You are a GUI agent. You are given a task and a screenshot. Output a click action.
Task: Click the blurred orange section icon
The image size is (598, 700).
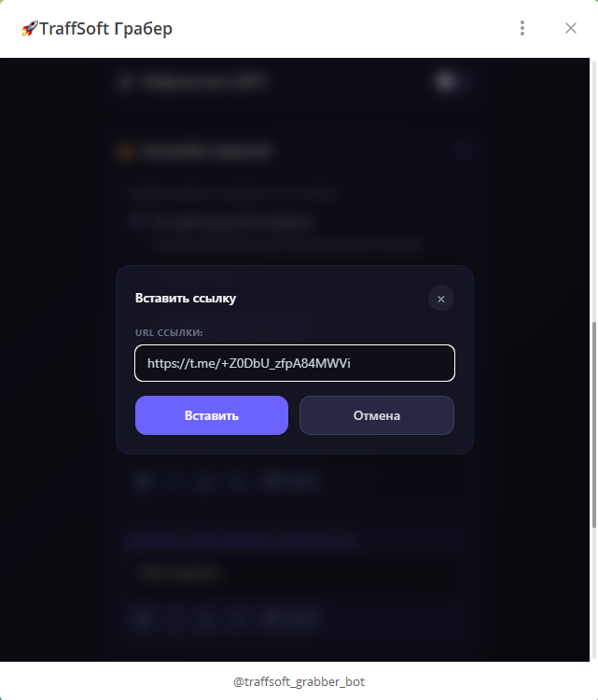tap(123, 151)
